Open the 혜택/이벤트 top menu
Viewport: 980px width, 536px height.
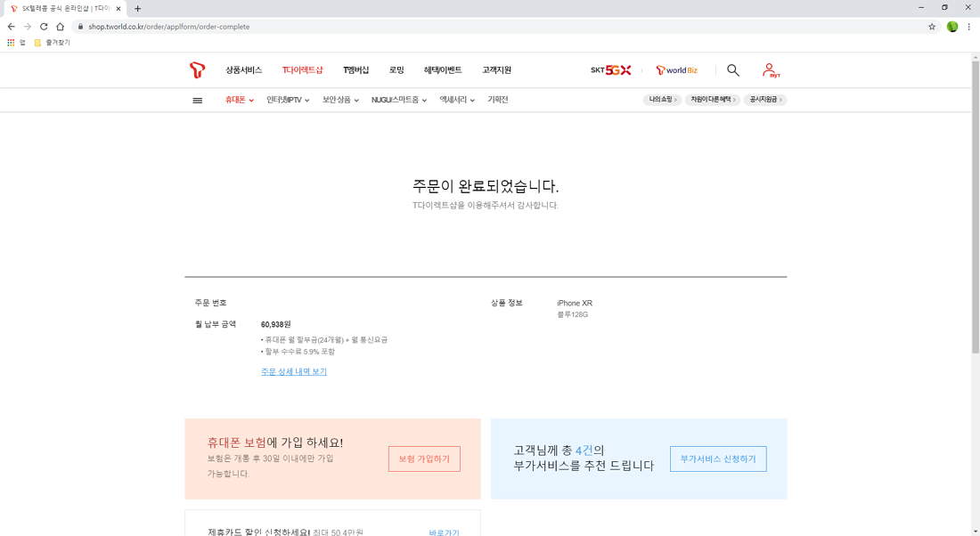[x=443, y=70]
